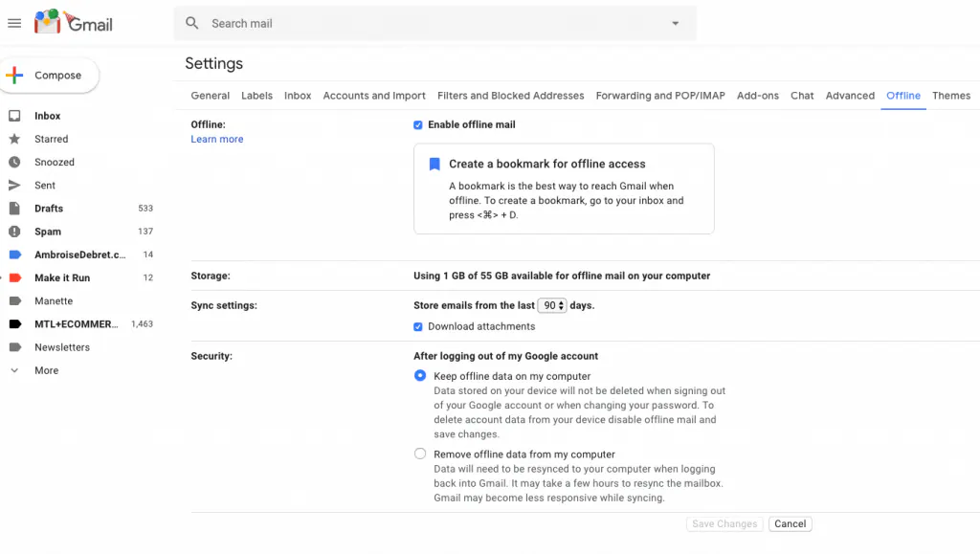The width and height of the screenshot is (980, 554).
Task: Click the Gmail logo
Action: coord(73,22)
